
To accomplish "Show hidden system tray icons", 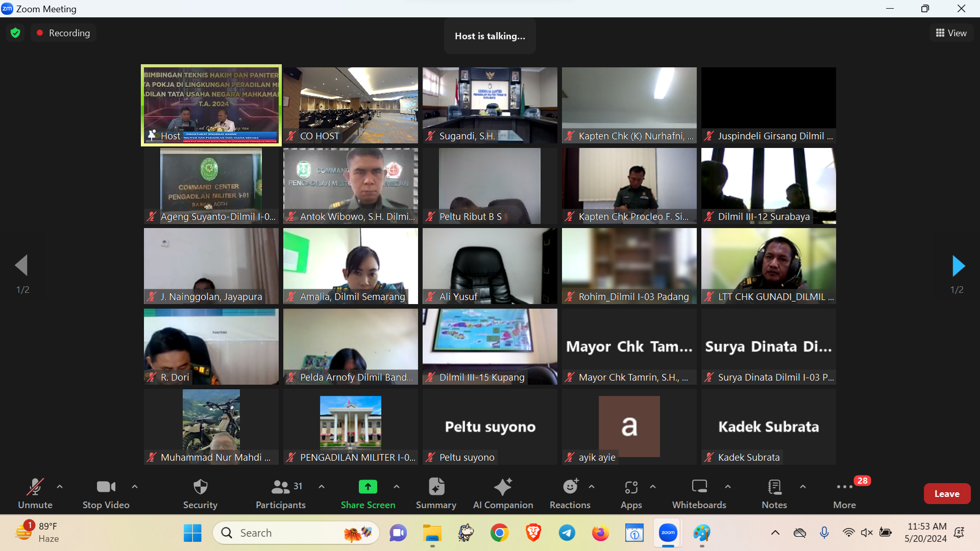I will tap(775, 533).
